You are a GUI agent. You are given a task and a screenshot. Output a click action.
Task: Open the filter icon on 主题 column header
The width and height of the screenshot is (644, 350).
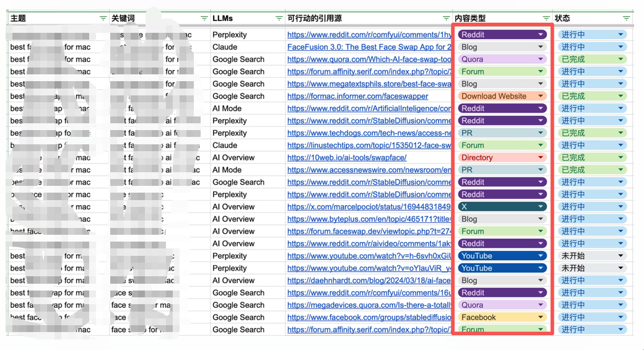103,19
